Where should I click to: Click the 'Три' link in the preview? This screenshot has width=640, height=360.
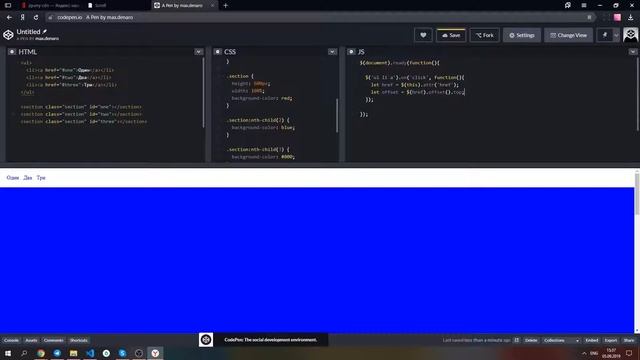click(x=41, y=178)
